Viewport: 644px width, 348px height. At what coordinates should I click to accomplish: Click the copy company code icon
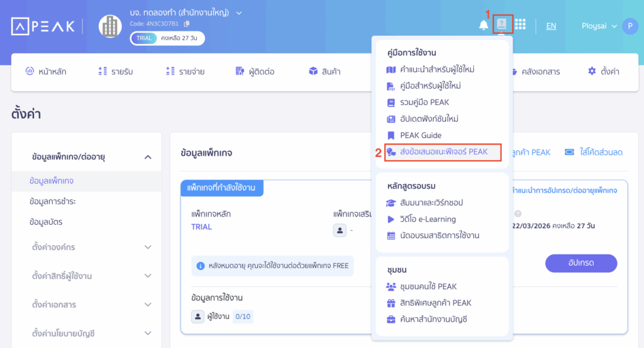[187, 24]
